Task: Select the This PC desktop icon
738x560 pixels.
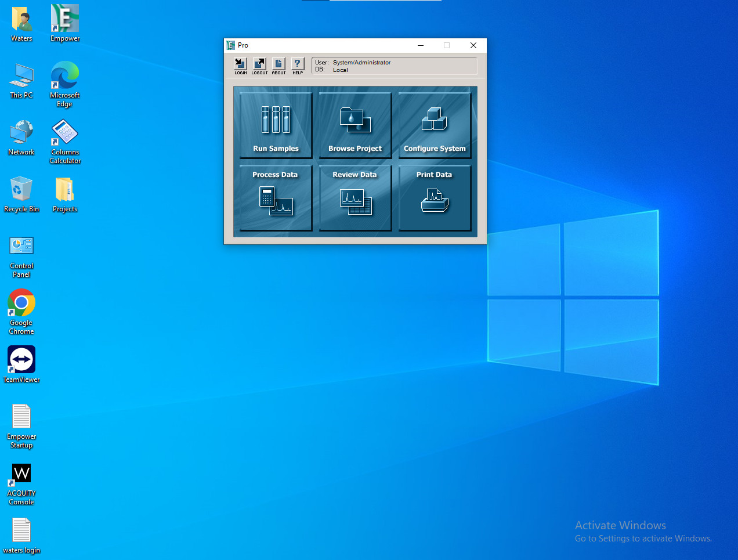Action: coord(22,81)
